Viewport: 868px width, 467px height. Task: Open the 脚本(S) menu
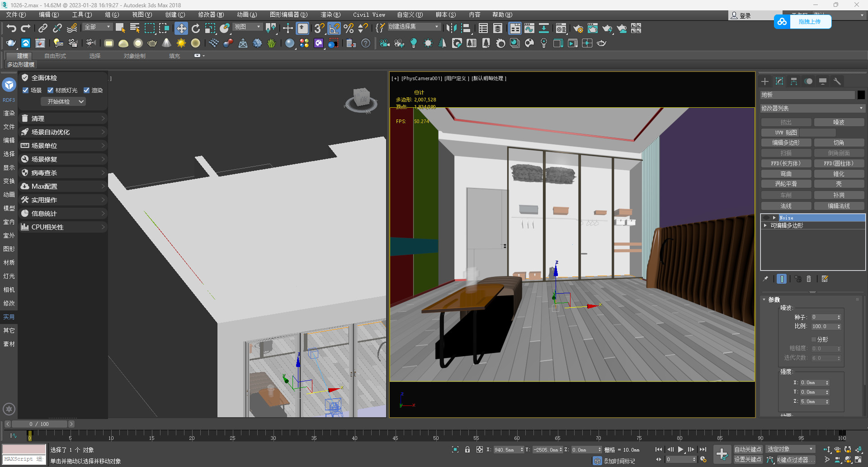(x=446, y=14)
